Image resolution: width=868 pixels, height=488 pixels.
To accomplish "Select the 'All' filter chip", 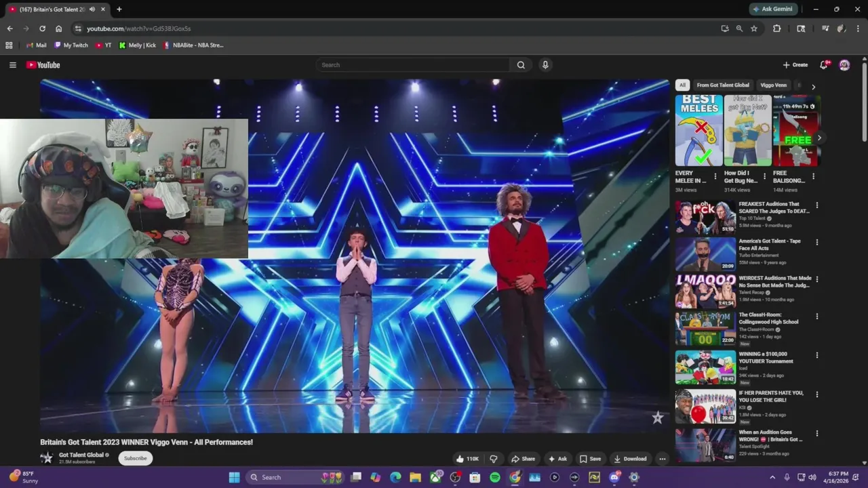I will [682, 85].
